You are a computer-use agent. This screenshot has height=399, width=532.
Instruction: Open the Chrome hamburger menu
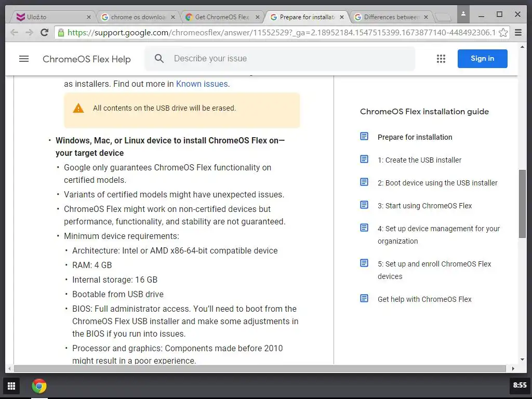[x=518, y=33]
